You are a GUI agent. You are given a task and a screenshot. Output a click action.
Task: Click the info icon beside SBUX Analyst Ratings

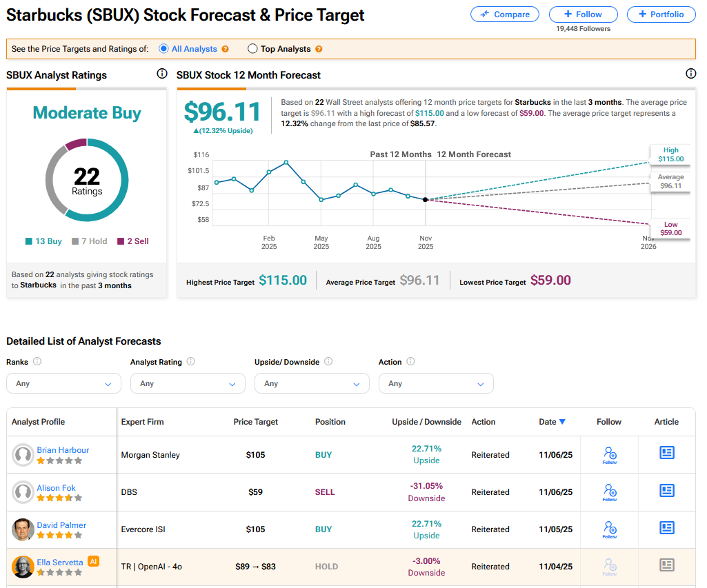tap(162, 74)
